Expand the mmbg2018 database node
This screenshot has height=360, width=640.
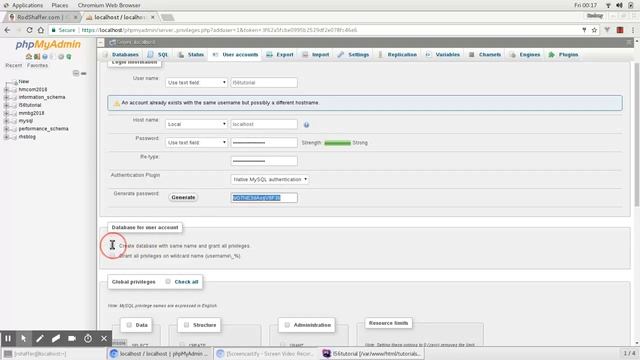pyautogui.click(x=6, y=113)
